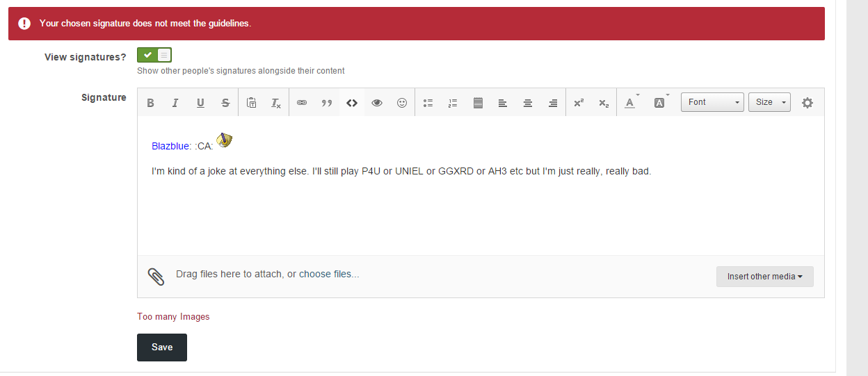This screenshot has width=868, height=376.
Task: Open the emoticon picker
Action: point(402,103)
